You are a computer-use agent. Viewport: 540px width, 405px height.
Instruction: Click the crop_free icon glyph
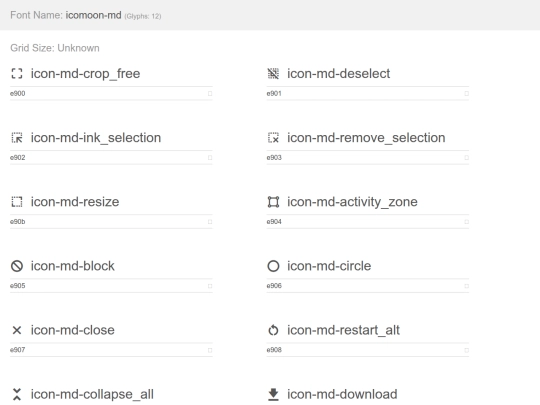tap(17, 73)
